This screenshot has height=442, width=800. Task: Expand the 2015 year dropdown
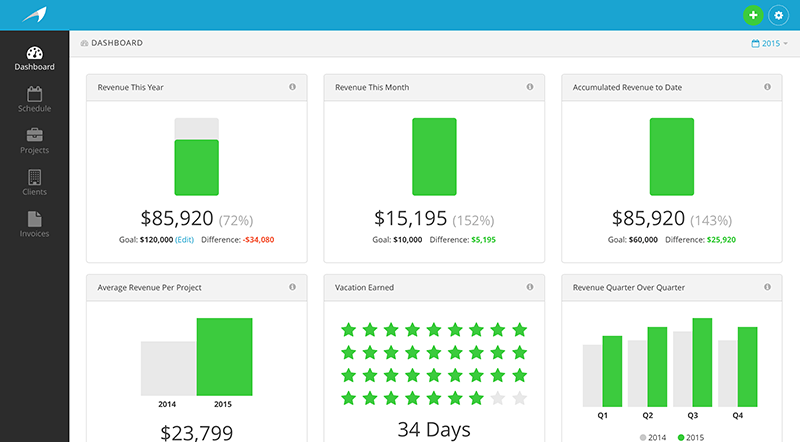coord(769,44)
